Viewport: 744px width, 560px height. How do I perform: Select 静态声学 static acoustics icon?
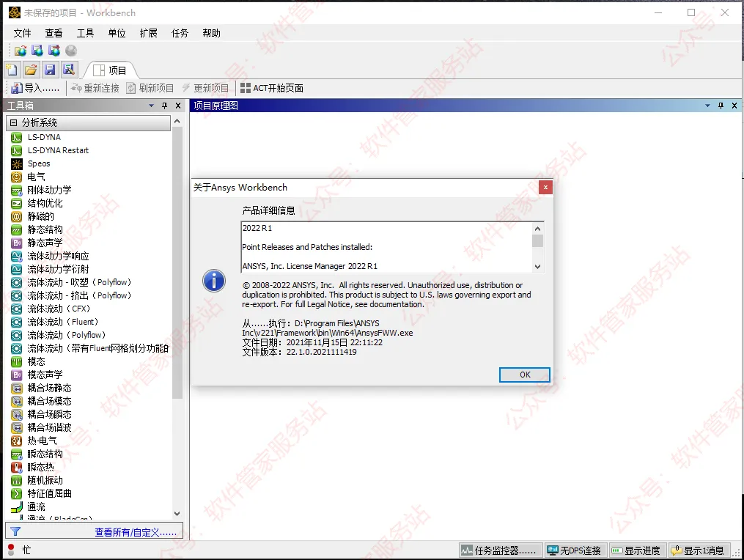(x=17, y=243)
